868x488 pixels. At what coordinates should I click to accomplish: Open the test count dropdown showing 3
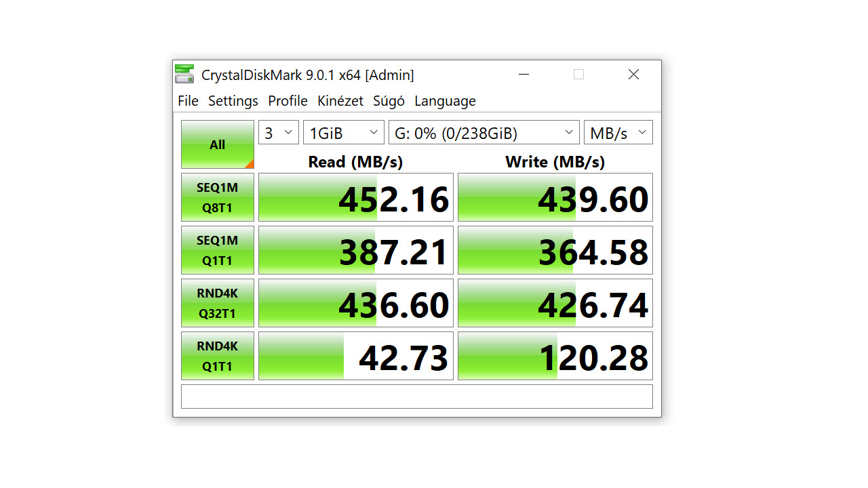(x=279, y=133)
